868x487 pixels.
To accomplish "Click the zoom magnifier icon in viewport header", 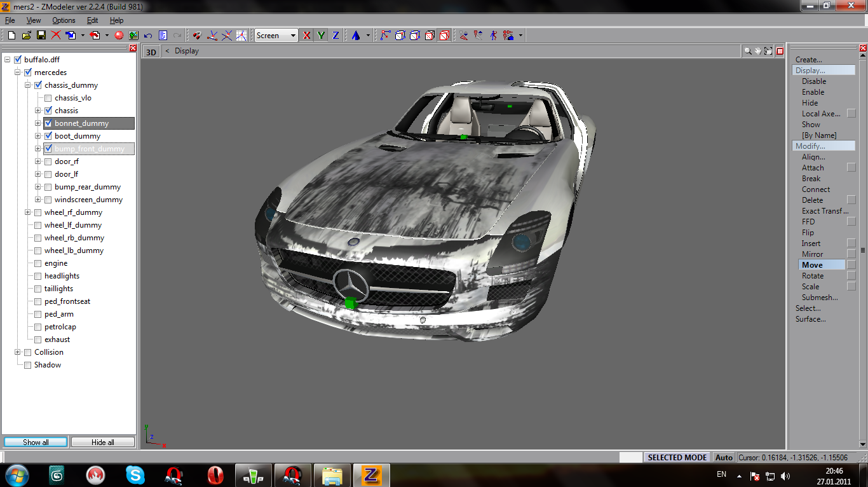I will [748, 51].
